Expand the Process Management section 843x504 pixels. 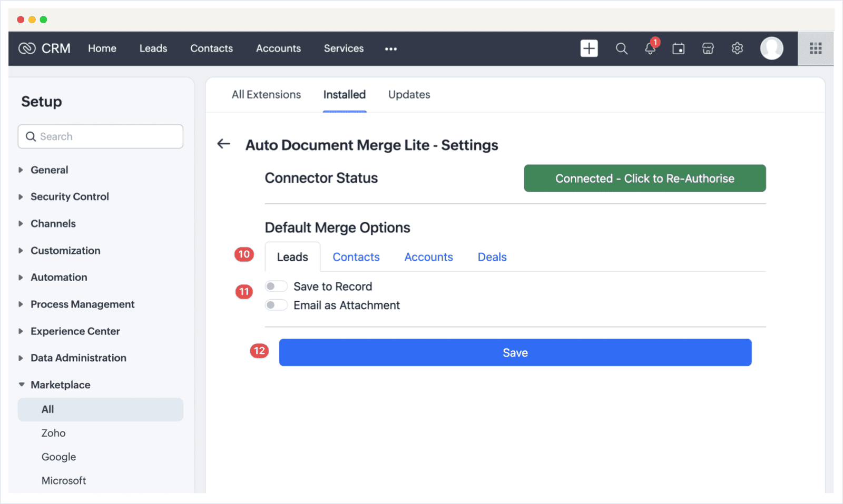click(x=21, y=304)
